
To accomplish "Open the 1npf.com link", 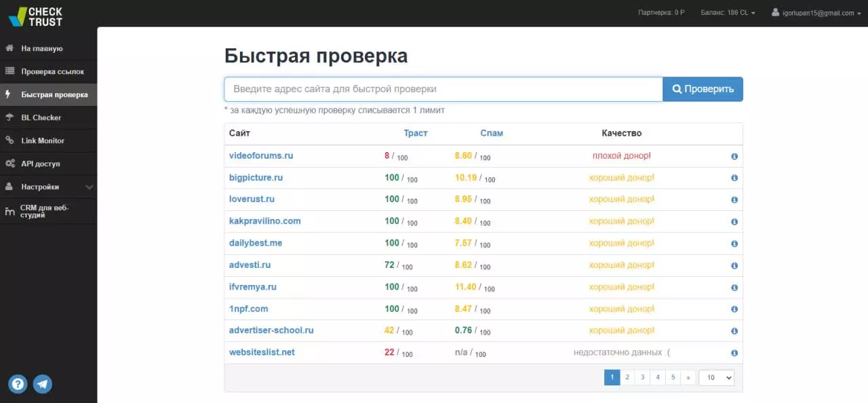I will pyautogui.click(x=249, y=309).
